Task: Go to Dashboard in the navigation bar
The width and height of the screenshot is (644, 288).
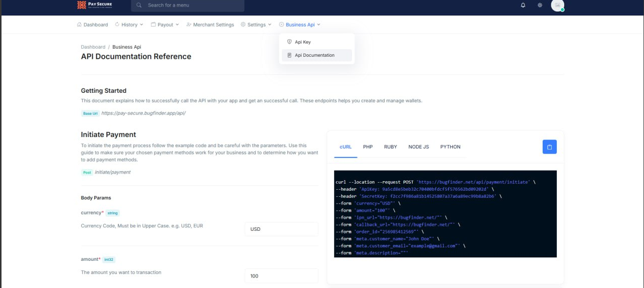Action: 92,25
